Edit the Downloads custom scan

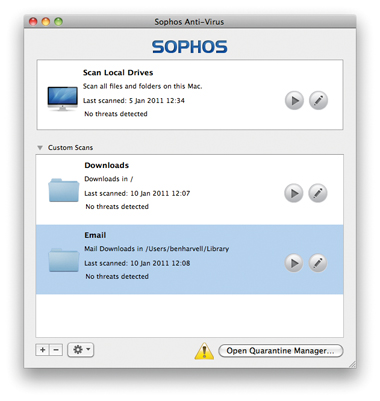coord(318,193)
